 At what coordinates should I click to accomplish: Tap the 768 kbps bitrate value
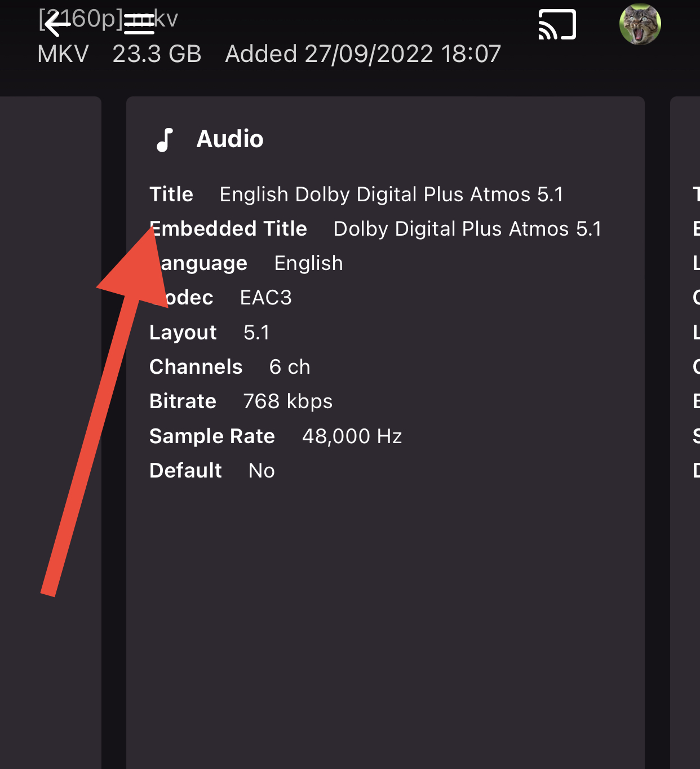click(287, 401)
